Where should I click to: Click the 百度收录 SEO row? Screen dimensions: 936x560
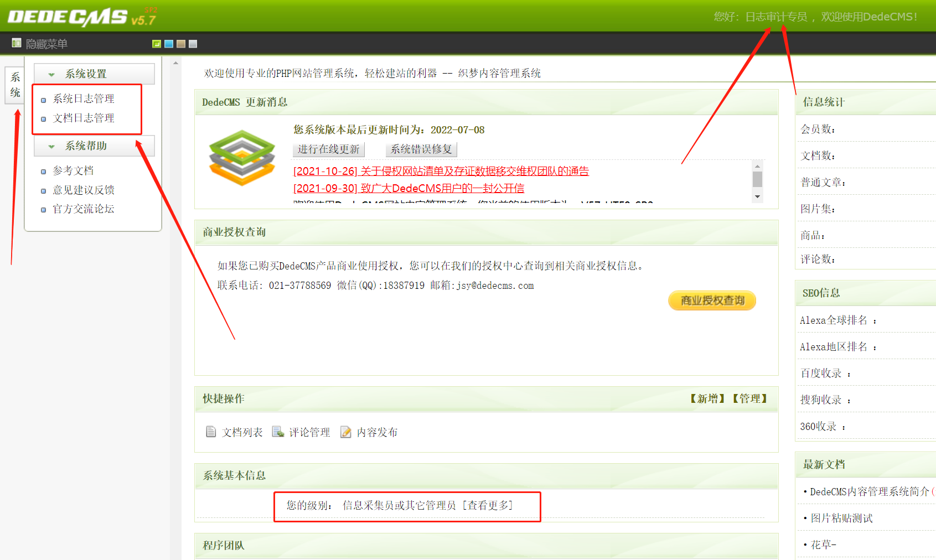(866, 373)
